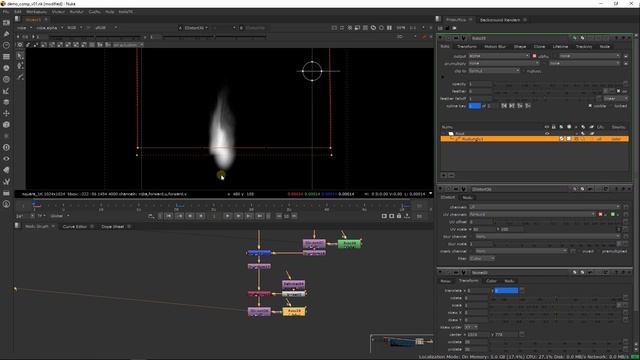Open the ToolSets toolbar menu
The height and width of the screenshot is (360, 640).
click(6, 181)
